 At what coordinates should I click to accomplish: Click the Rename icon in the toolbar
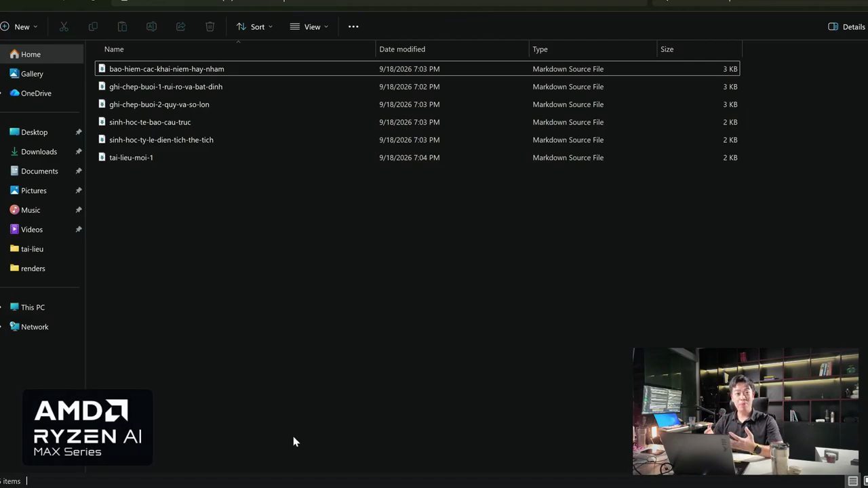(151, 26)
